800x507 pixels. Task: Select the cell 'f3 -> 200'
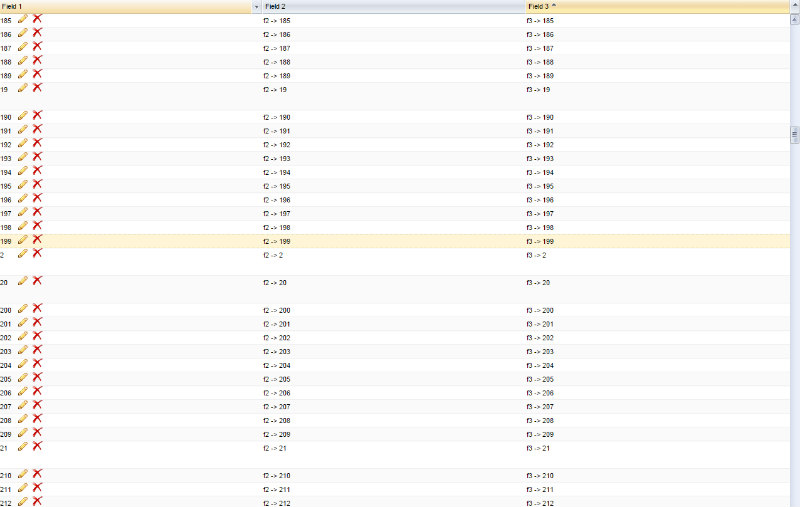point(540,310)
